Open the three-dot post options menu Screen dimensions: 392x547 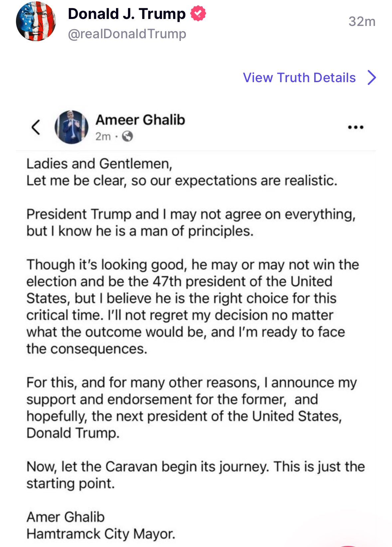pyautogui.click(x=355, y=127)
